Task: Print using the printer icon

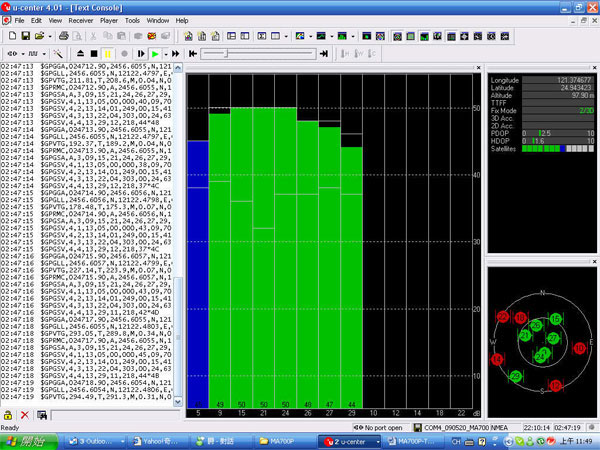Action: click(64, 36)
